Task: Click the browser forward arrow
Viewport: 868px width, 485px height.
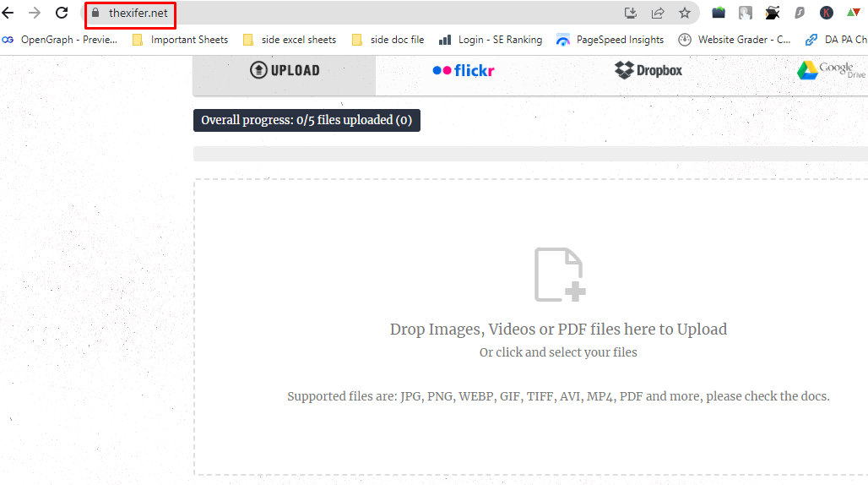Action: click(x=35, y=13)
